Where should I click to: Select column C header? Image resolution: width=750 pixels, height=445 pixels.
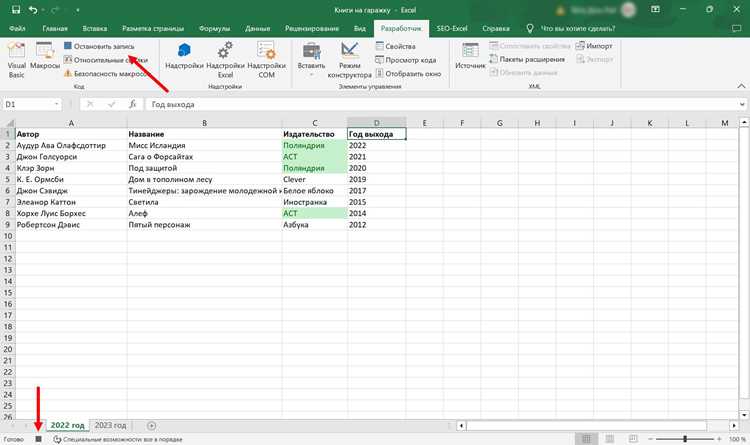(x=315, y=123)
